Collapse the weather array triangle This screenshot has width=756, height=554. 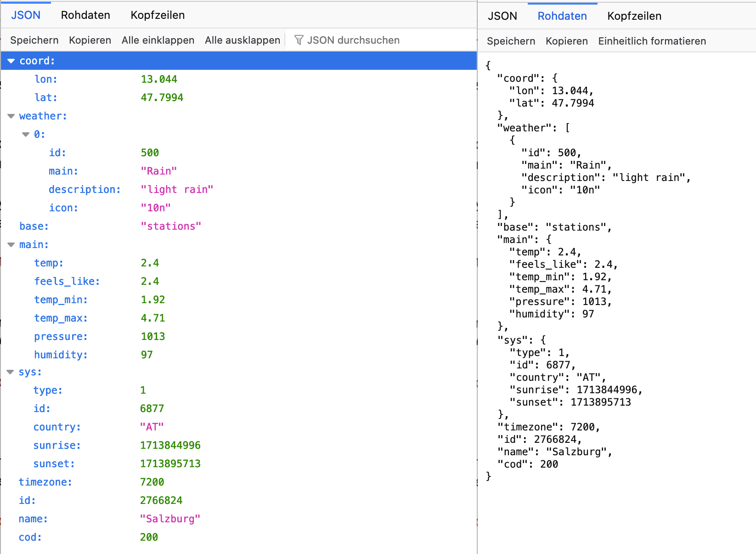point(11,116)
